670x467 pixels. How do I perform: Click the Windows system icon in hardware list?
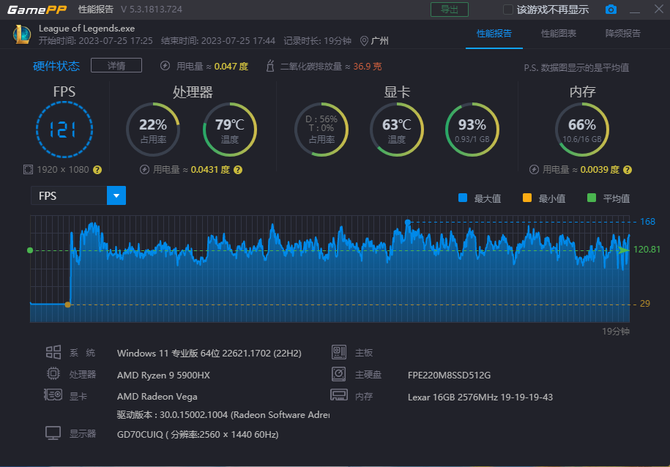point(54,353)
